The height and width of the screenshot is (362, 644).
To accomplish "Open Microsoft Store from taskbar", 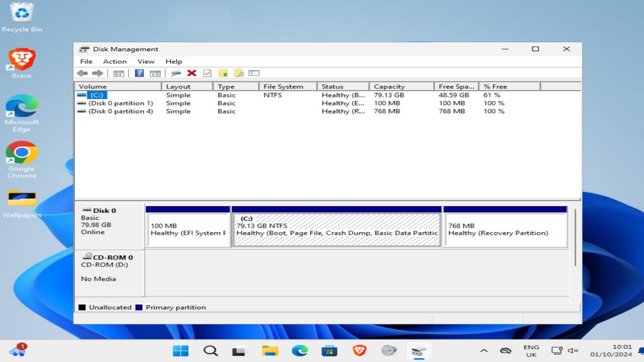I will 330,351.
